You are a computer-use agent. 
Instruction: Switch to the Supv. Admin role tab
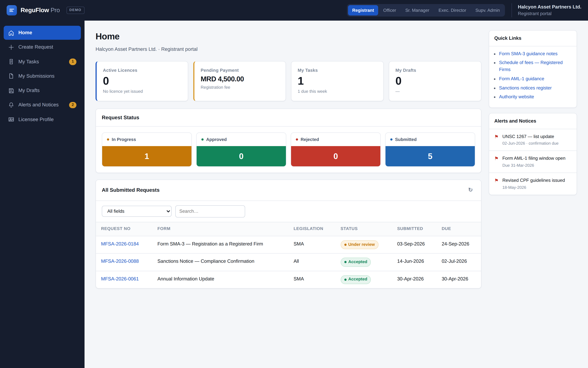pyautogui.click(x=487, y=10)
